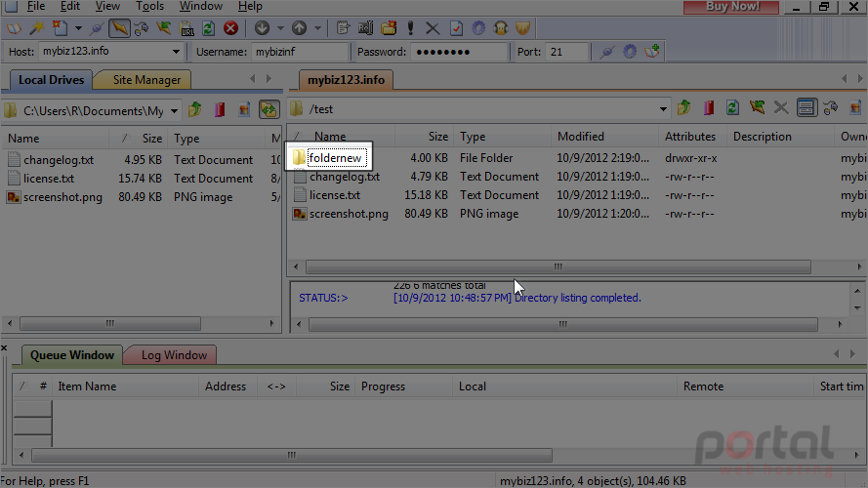Expand the remote /test path dropdown
868x488 pixels.
[663, 109]
